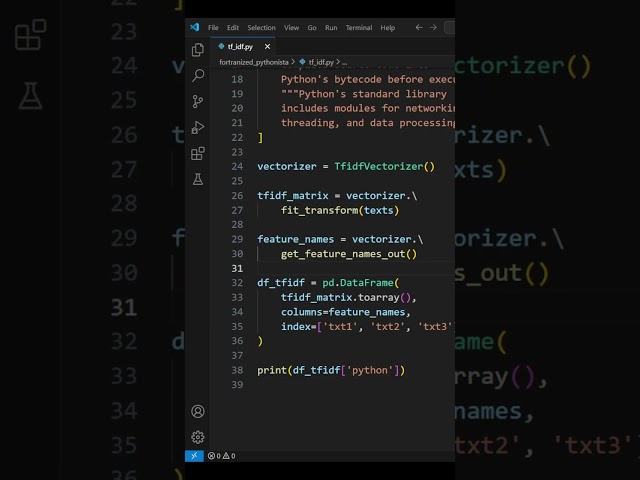Open the Run and Debug view icon
The height and width of the screenshot is (480, 640).
point(198,127)
